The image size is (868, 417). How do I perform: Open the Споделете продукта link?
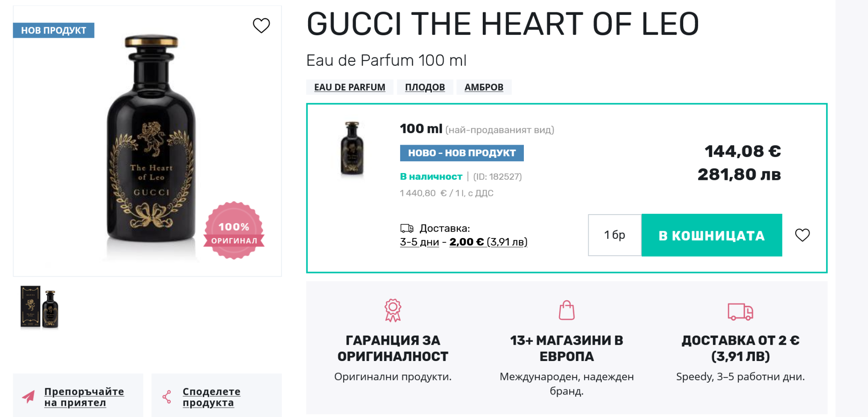211,397
